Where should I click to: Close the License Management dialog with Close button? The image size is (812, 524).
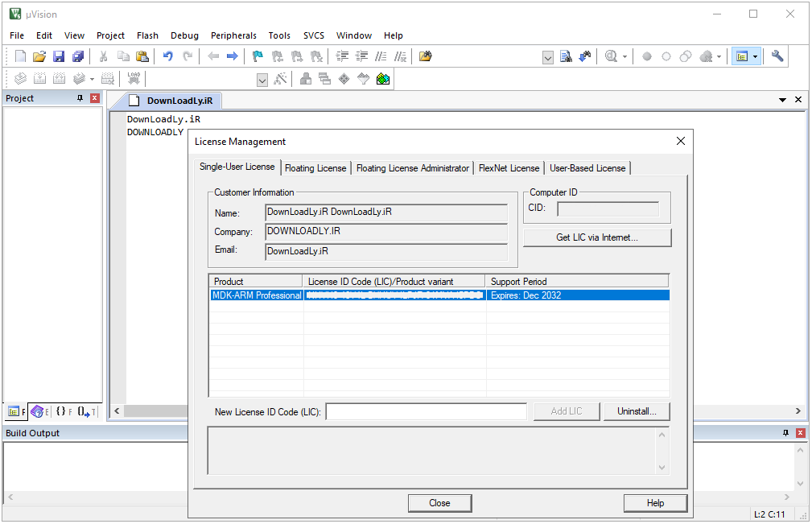pos(439,503)
